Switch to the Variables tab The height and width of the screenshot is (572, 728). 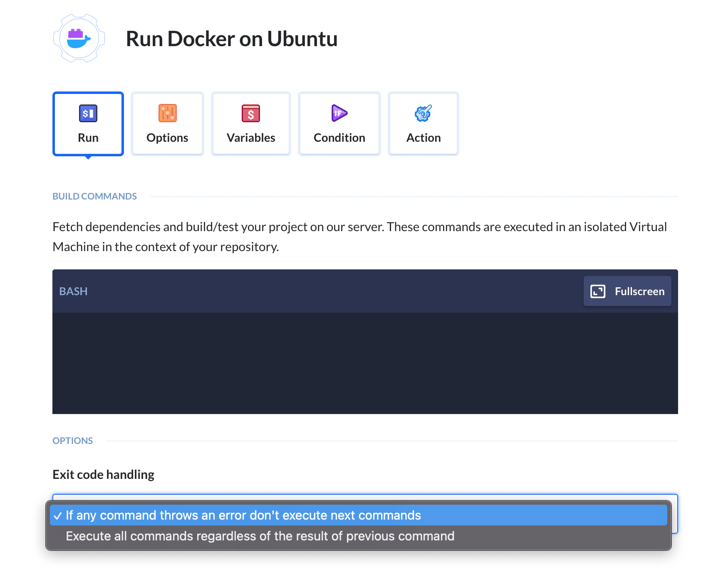[251, 123]
